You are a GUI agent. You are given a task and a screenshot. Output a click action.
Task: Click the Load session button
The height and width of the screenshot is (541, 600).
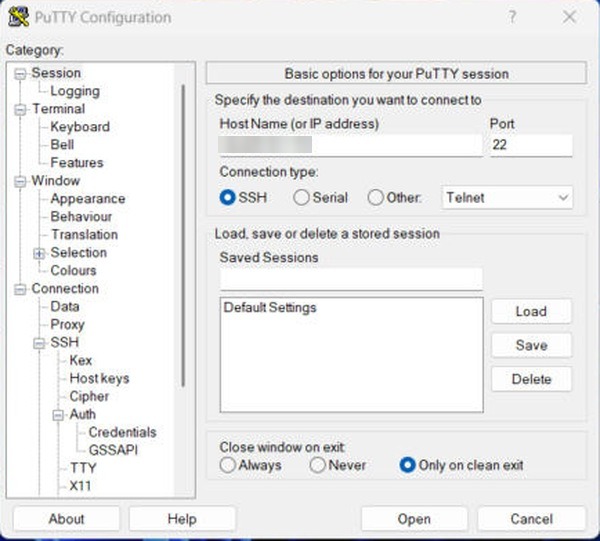point(531,311)
